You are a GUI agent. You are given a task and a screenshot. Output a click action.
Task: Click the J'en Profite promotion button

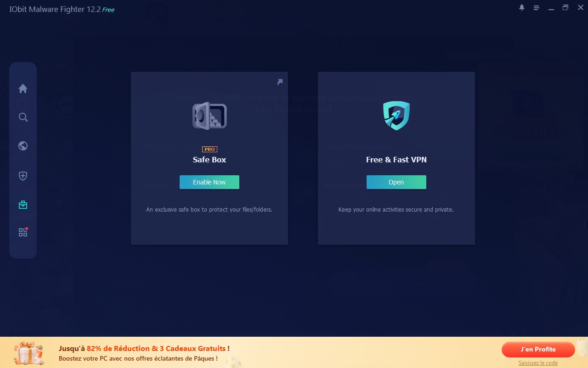click(538, 350)
